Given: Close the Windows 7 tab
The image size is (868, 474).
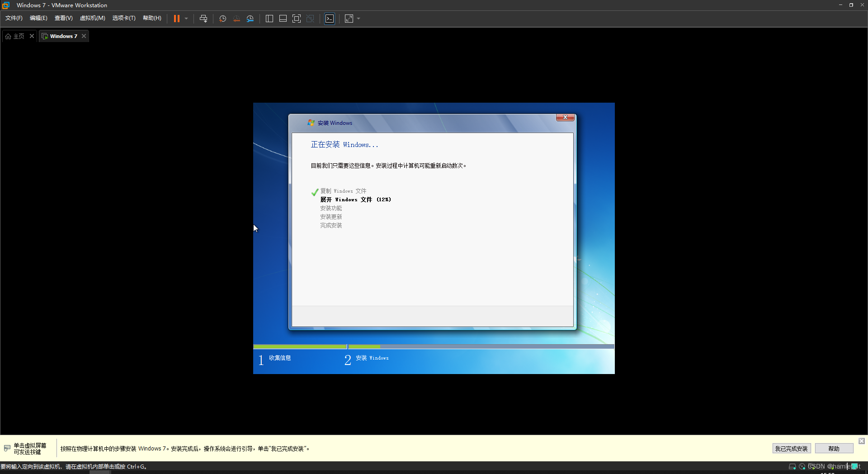Looking at the screenshot, I should coord(84,36).
